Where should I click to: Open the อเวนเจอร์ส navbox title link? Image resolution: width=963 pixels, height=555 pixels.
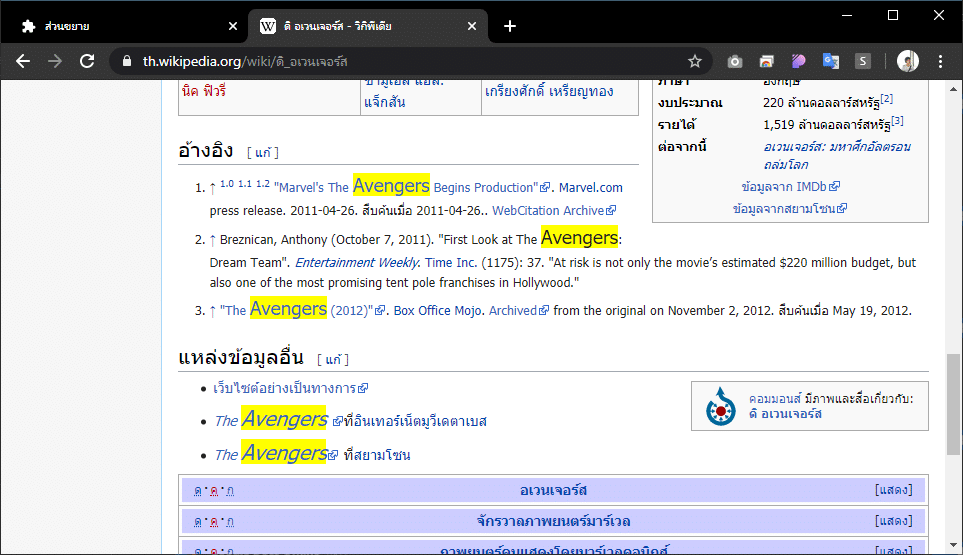coord(553,490)
